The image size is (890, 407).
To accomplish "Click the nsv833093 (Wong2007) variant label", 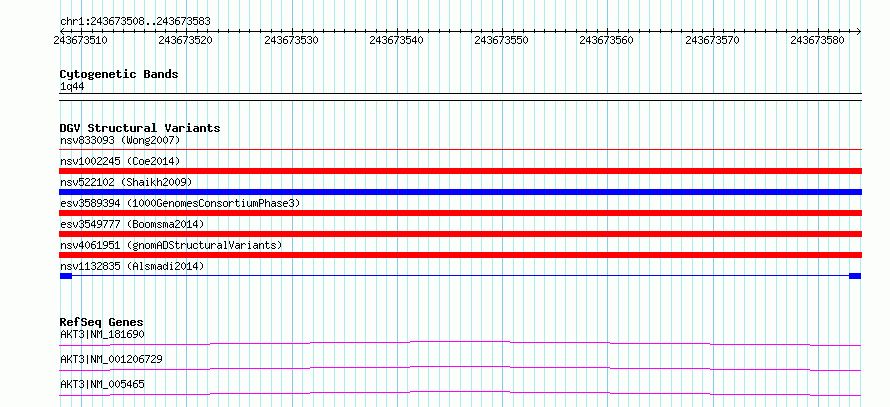I will click(x=120, y=140).
